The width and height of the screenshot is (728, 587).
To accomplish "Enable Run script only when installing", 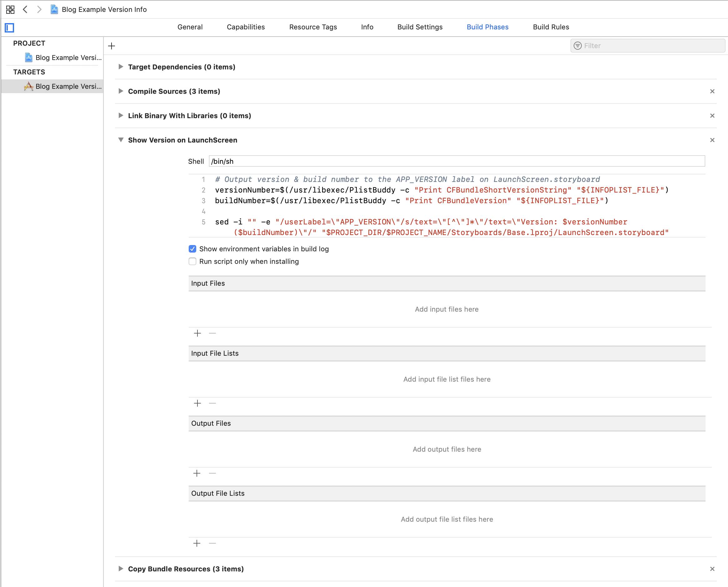I will [192, 261].
